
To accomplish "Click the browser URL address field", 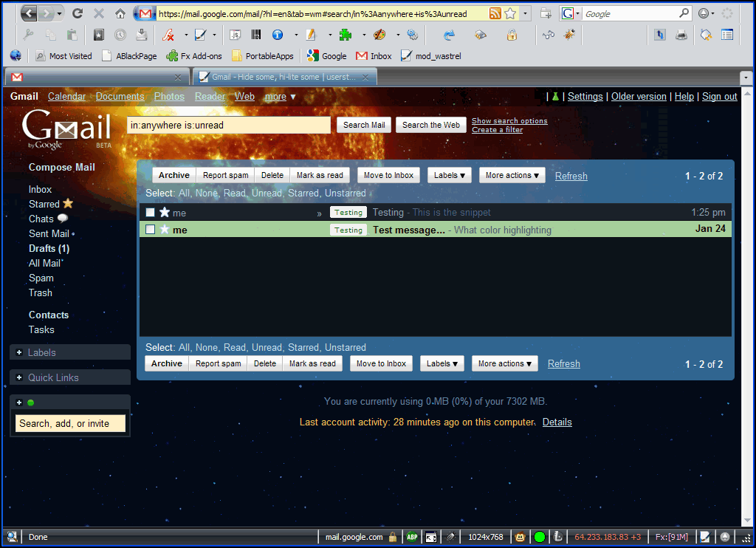I will (x=320, y=13).
